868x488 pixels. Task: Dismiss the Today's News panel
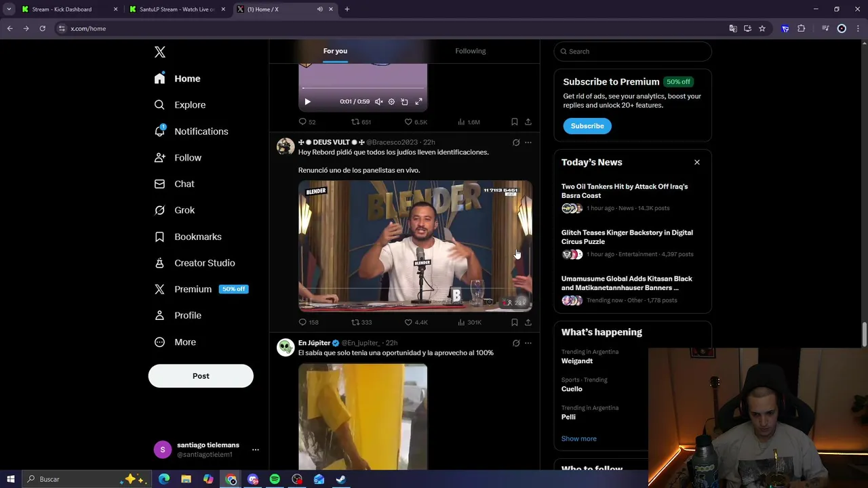pyautogui.click(x=696, y=163)
